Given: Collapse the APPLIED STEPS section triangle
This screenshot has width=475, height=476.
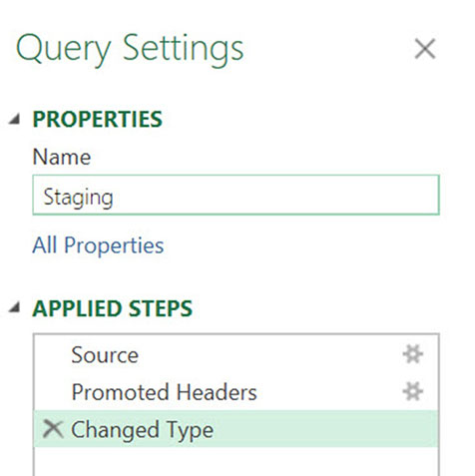Looking at the screenshot, I should pos(14,307).
